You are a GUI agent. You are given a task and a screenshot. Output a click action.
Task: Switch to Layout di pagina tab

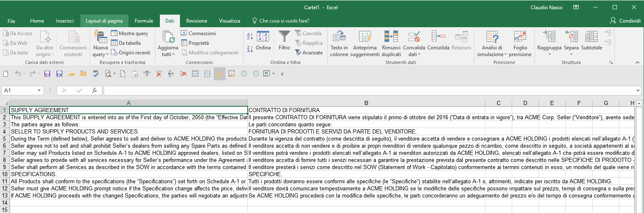pyautogui.click(x=104, y=21)
